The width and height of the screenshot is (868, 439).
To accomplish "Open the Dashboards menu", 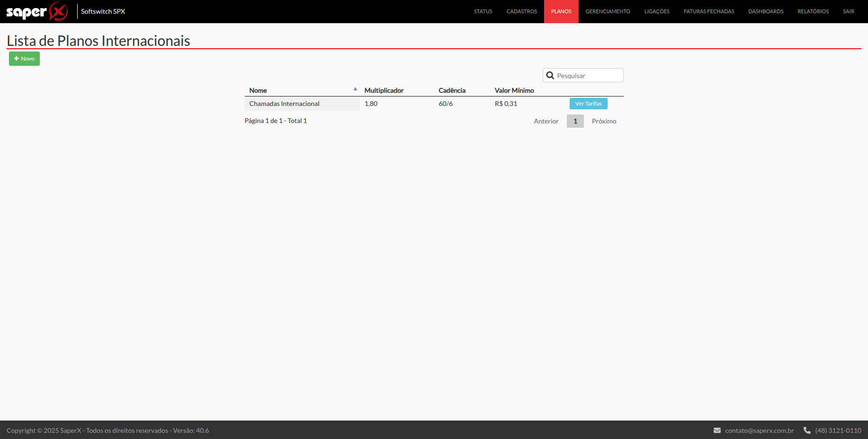I will point(766,11).
